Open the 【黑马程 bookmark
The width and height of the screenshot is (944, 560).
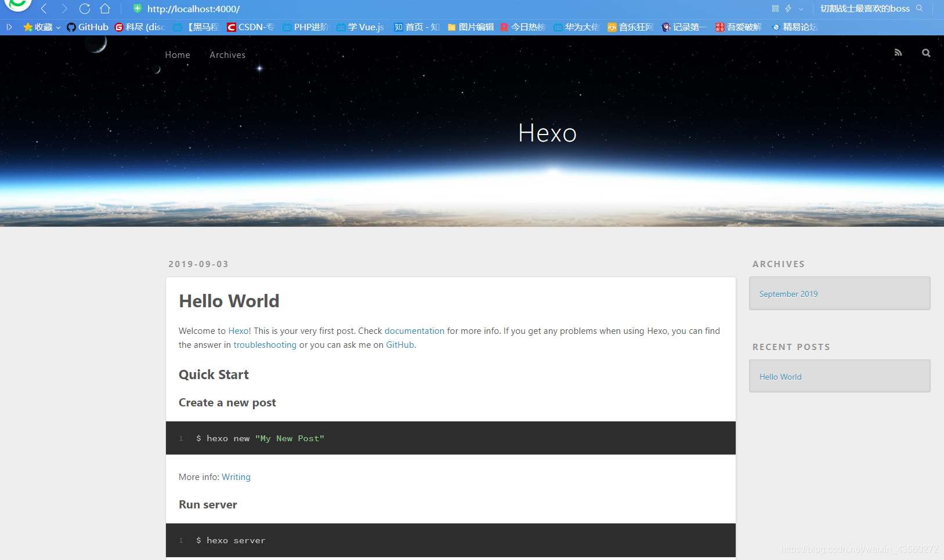click(x=196, y=27)
